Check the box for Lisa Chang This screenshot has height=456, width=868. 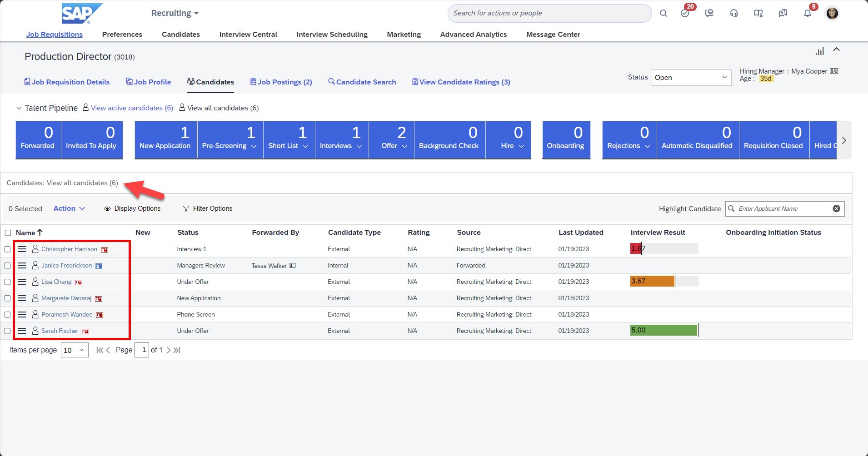coord(7,282)
